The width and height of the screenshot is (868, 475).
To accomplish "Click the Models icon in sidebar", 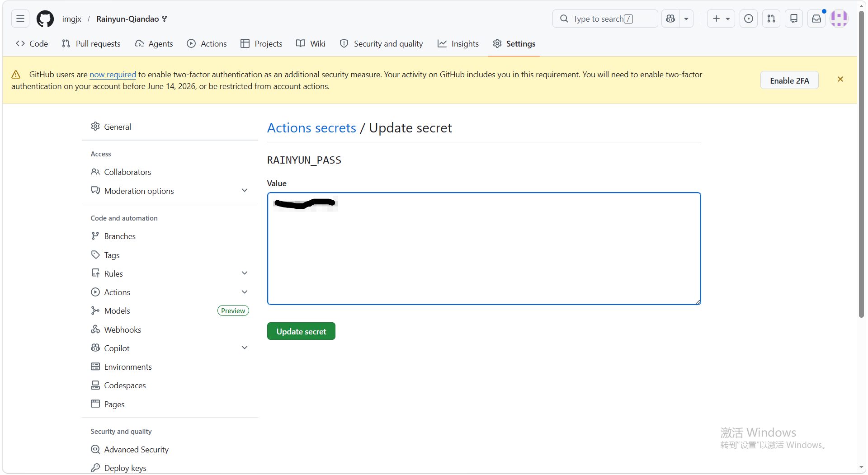I will tap(95, 311).
